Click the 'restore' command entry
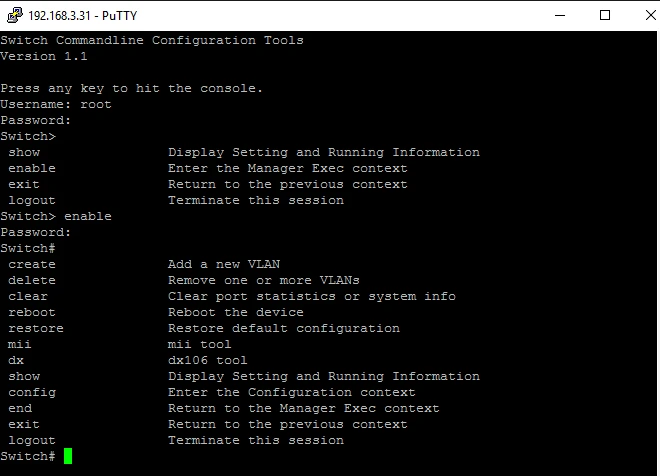Image resolution: width=660 pixels, height=476 pixels. 36,328
